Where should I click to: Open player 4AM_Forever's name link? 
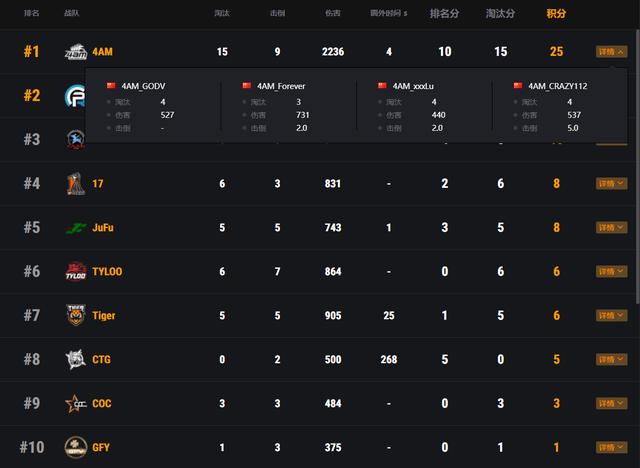pos(281,86)
